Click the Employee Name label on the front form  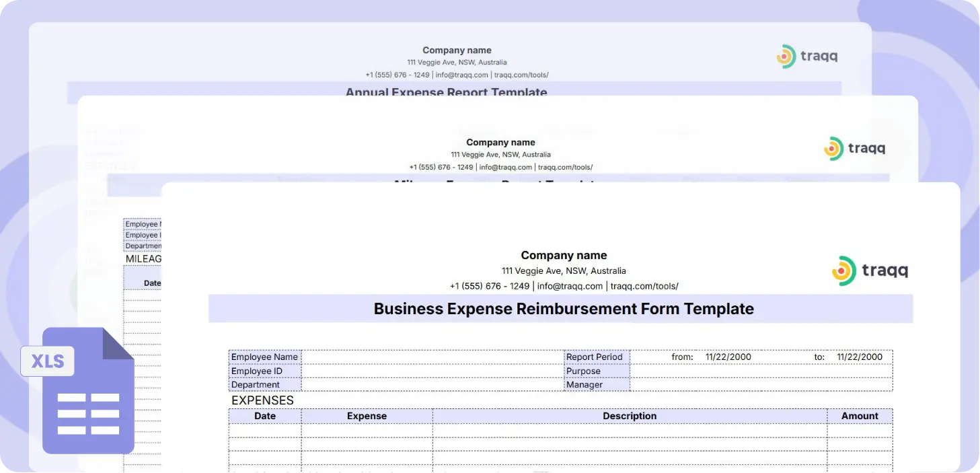(x=265, y=357)
